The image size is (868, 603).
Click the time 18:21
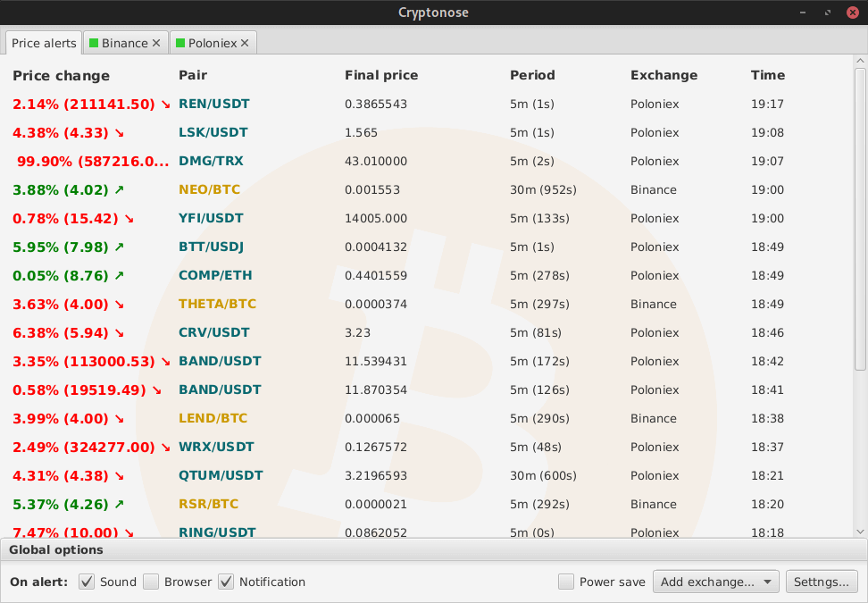click(767, 475)
